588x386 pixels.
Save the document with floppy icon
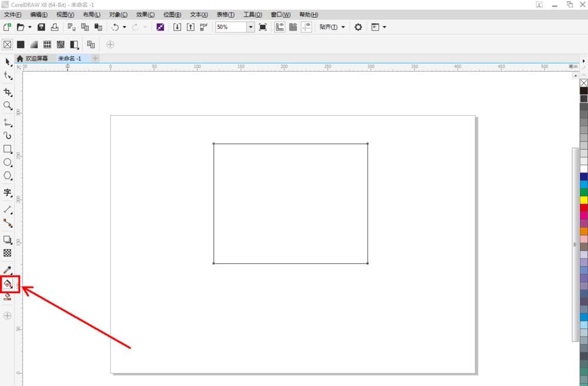pos(41,27)
